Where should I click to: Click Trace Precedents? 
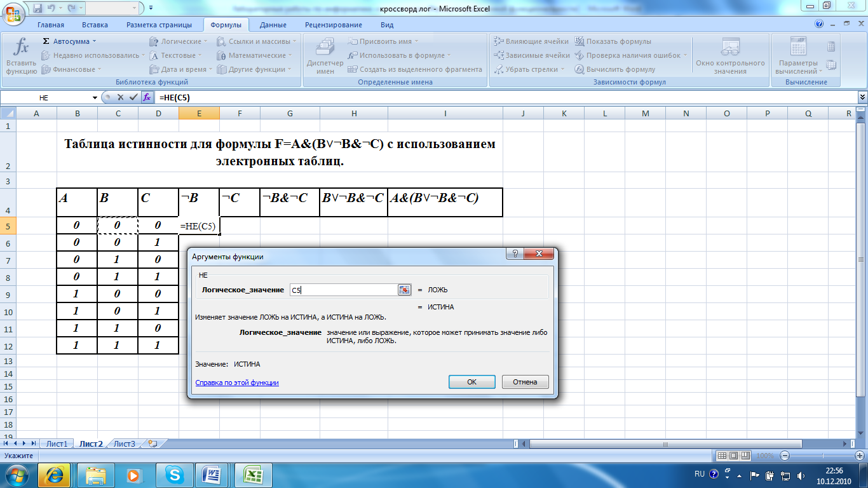[x=532, y=41]
